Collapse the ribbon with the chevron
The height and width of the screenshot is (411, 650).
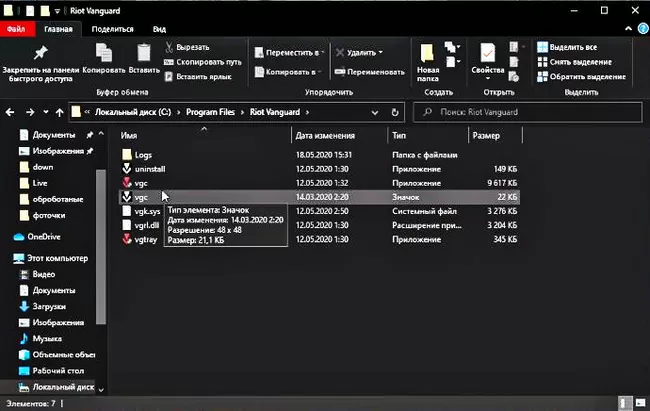pos(628,29)
